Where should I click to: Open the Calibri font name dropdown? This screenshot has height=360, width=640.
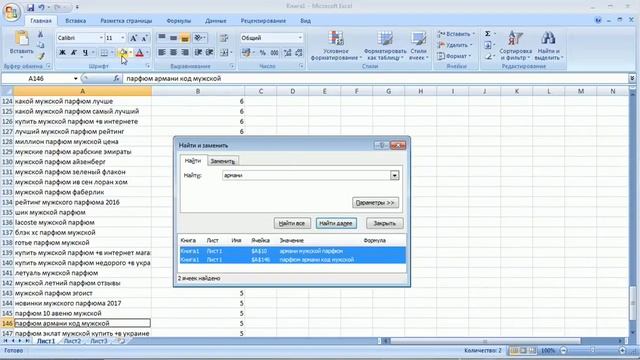pyautogui.click(x=101, y=38)
